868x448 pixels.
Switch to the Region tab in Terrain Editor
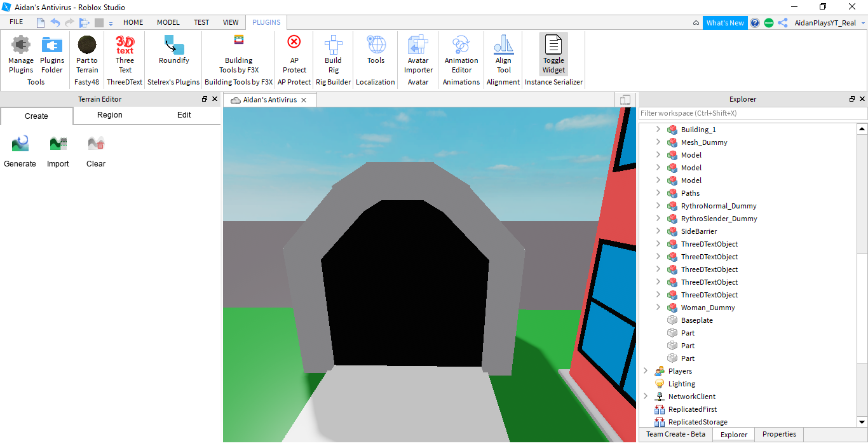[110, 115]
